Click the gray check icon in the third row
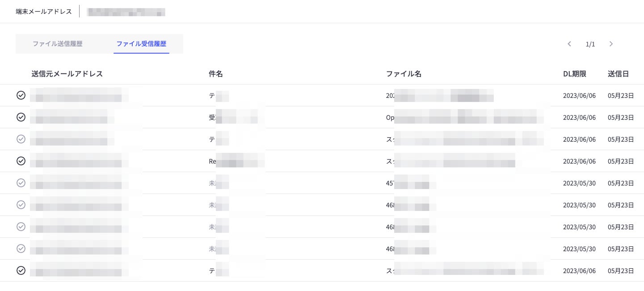The height and width of the screenshot is (291, 644). coord(21,139)
